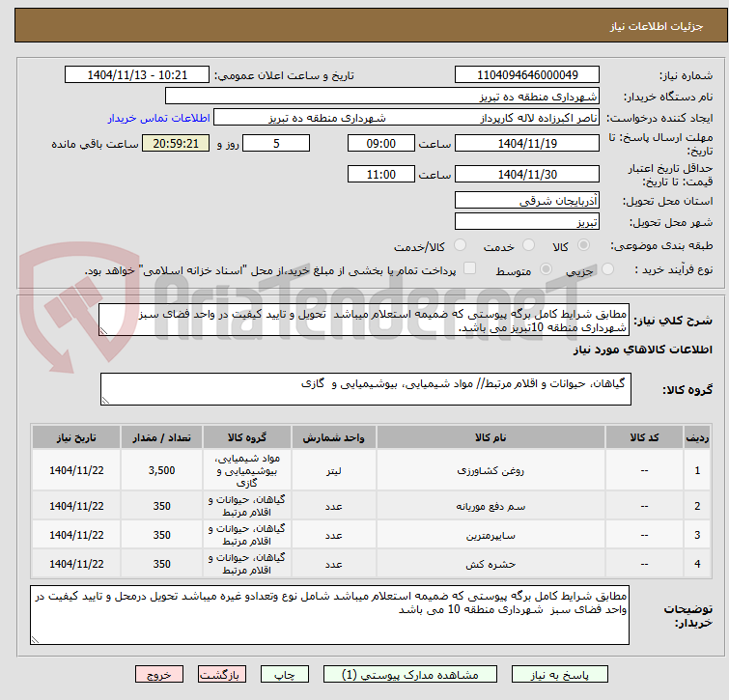Open مشاهده مدارک پیوستی (1) button
This screenshot has height=700, width=729.
coord(410,675)
